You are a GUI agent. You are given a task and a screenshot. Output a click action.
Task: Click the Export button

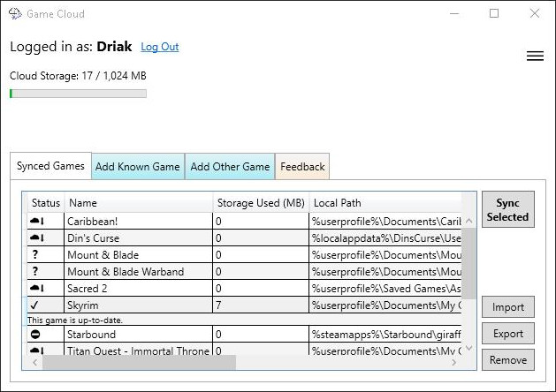(x=507, y=334)
